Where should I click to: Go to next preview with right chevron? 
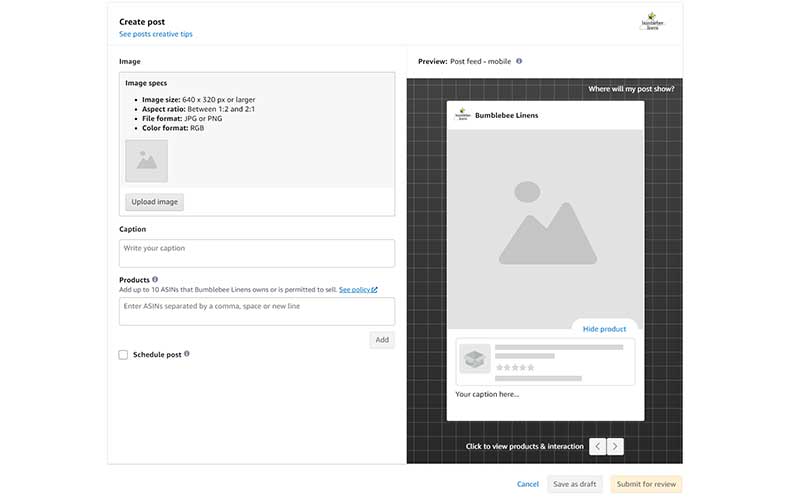[615, 446]
